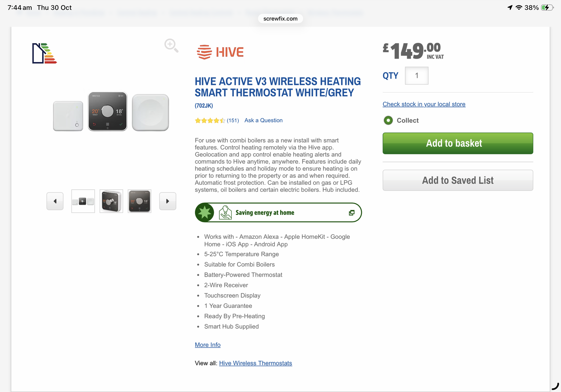Tap the Wi-Fi status icon

(519, 8)
